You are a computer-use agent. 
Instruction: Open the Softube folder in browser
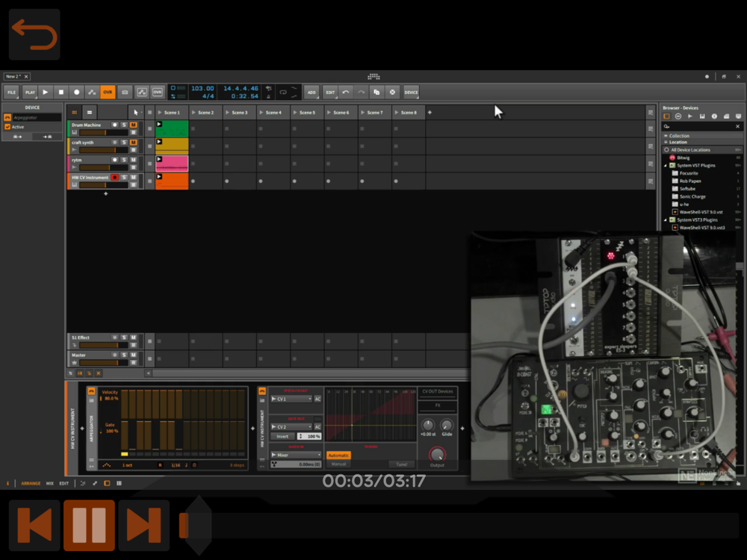(687, 189)
